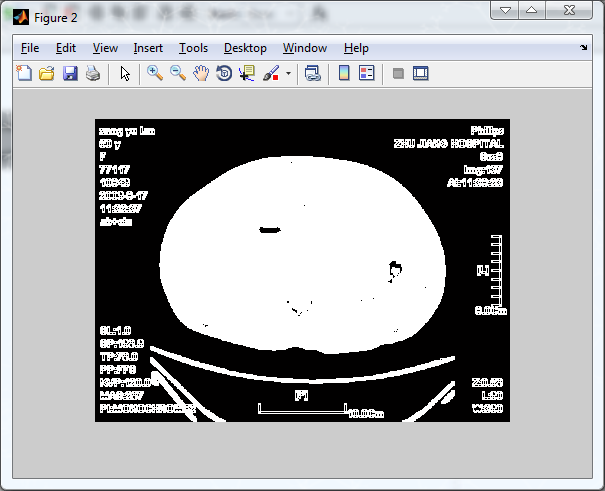Enable the Rotate 3D tool
This screenshot has width=605, height=491.
[x=224, y=73]
